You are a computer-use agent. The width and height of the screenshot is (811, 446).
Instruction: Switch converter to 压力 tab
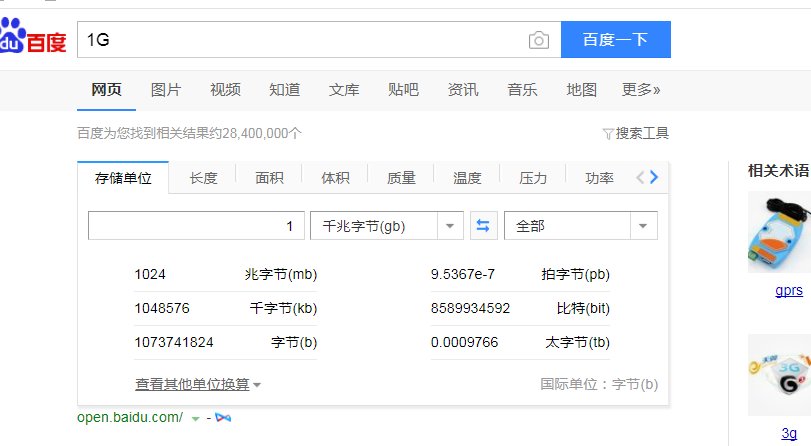(533, 178)
